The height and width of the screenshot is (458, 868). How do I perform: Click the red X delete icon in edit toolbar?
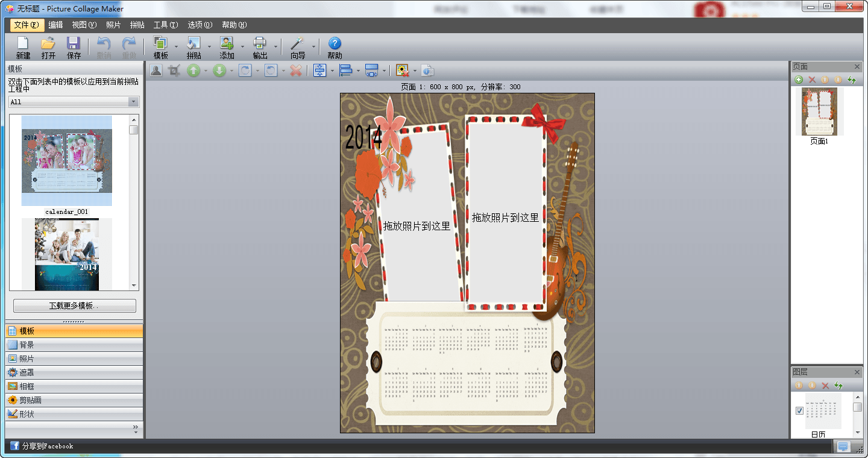coord(296,71)
